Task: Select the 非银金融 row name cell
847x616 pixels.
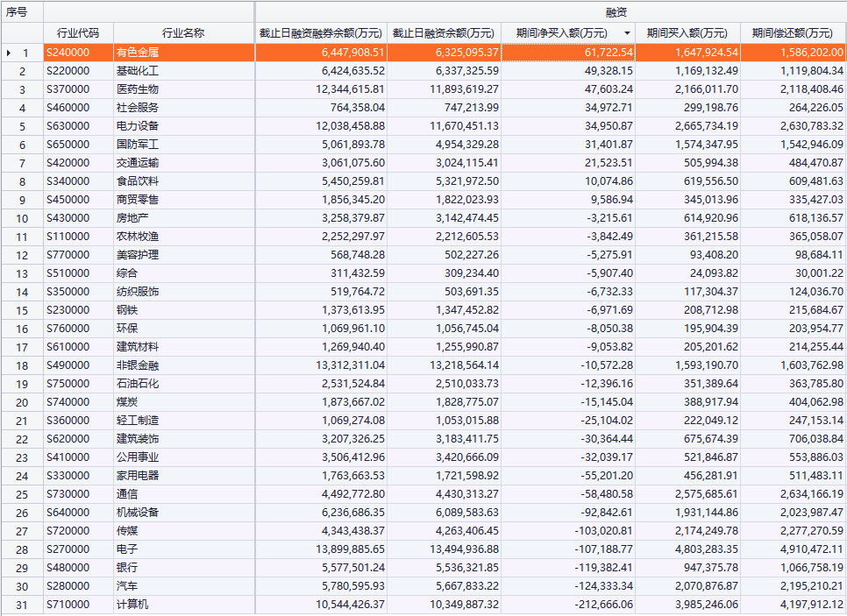Action: click(183, 365)
